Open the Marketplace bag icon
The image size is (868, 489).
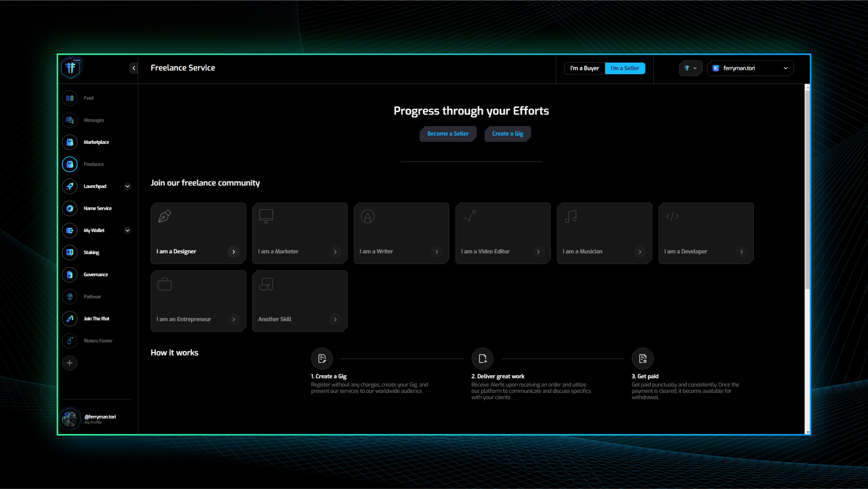70,142
